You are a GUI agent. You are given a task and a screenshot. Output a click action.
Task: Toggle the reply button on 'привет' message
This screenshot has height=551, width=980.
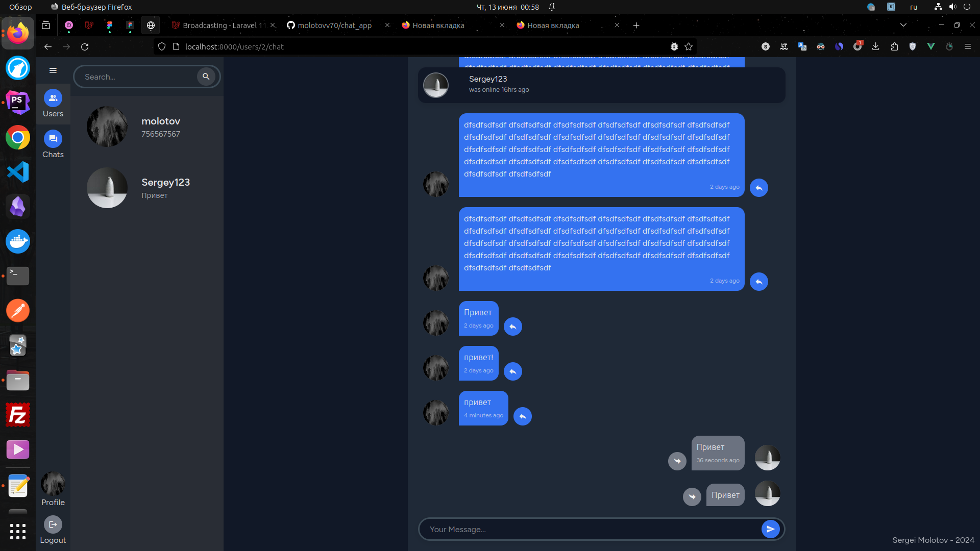522,416
